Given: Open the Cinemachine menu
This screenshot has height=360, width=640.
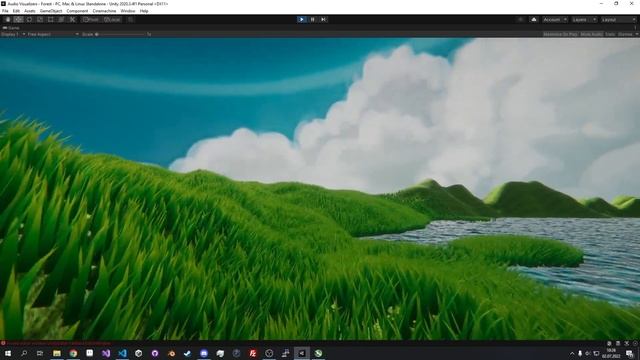Looking at the screenshot, I should click(x=104, y=11).
